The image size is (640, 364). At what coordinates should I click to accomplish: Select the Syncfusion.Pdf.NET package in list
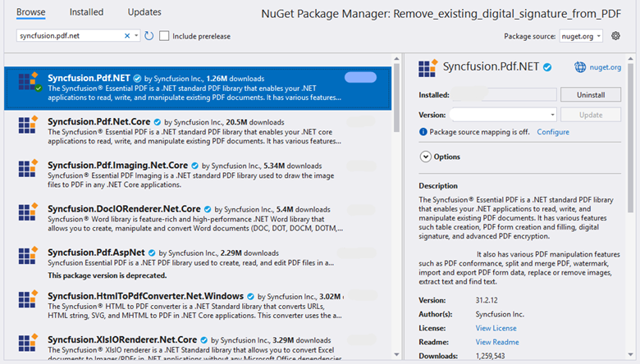[x=198, y=89]
